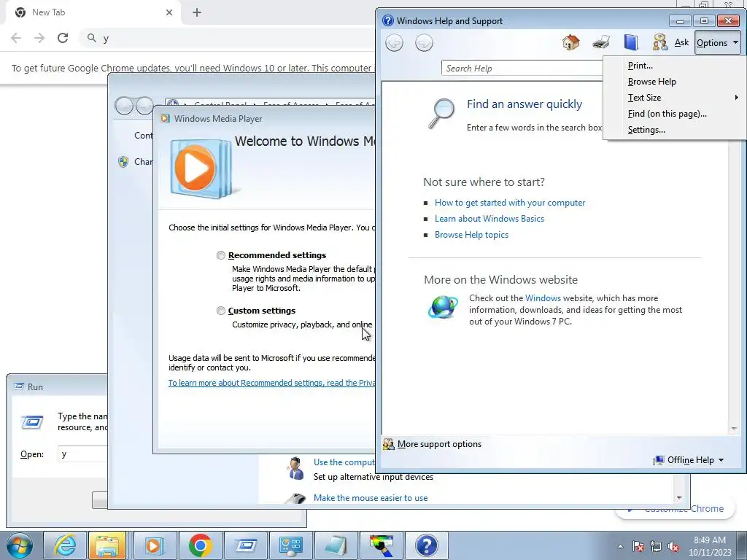747x560 pixels.
Task: Click the Help forward arrow button
Action: 424,43
